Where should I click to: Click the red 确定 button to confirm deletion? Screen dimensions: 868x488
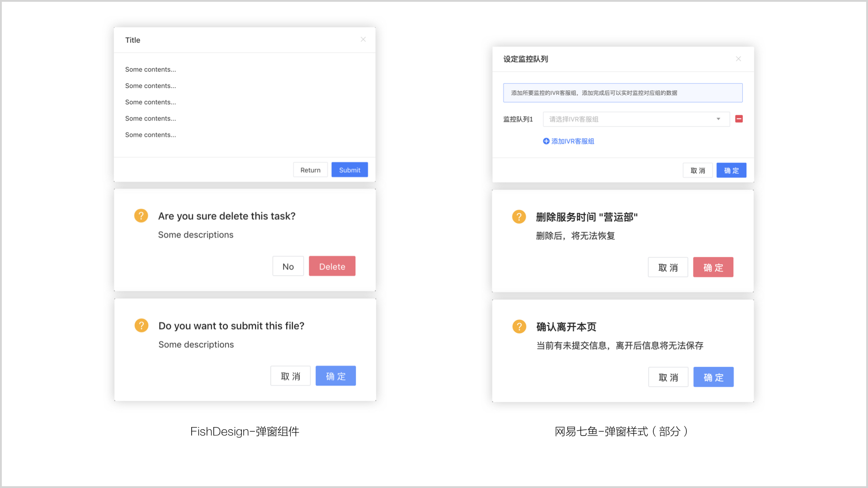click(713, 267)
